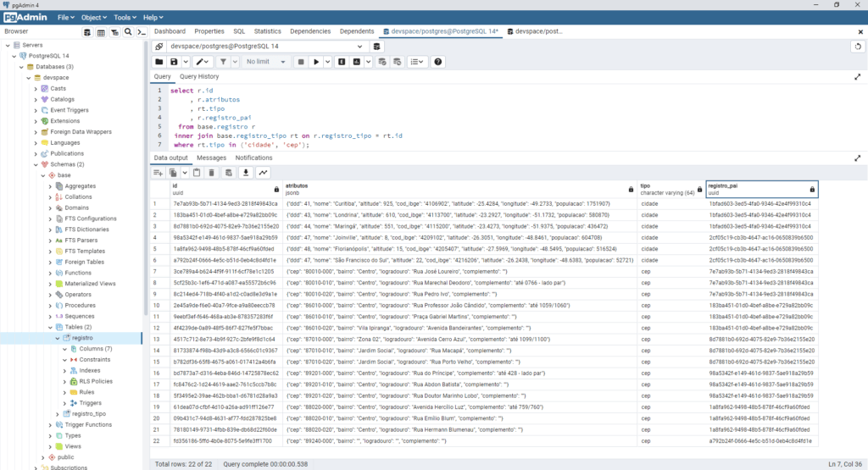868x470 pixels.
Task: Switch to the Notifications tab
Action: coord(253,158)
